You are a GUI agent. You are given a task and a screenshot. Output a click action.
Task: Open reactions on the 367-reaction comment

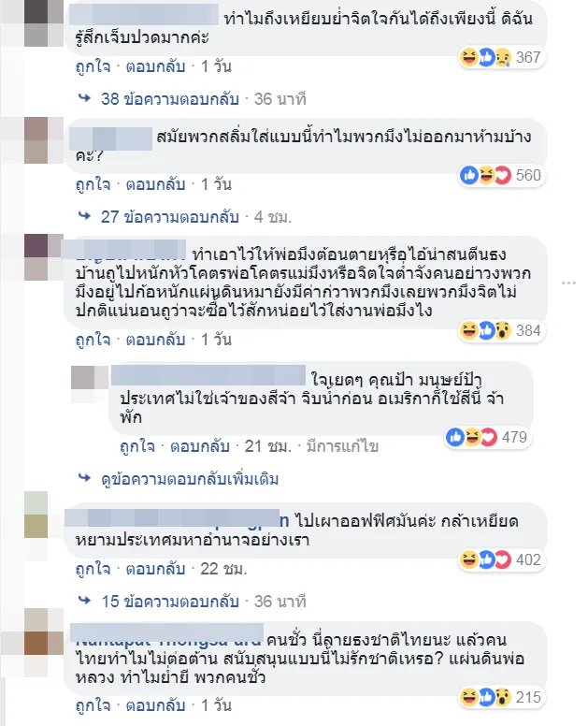[501, 57]
